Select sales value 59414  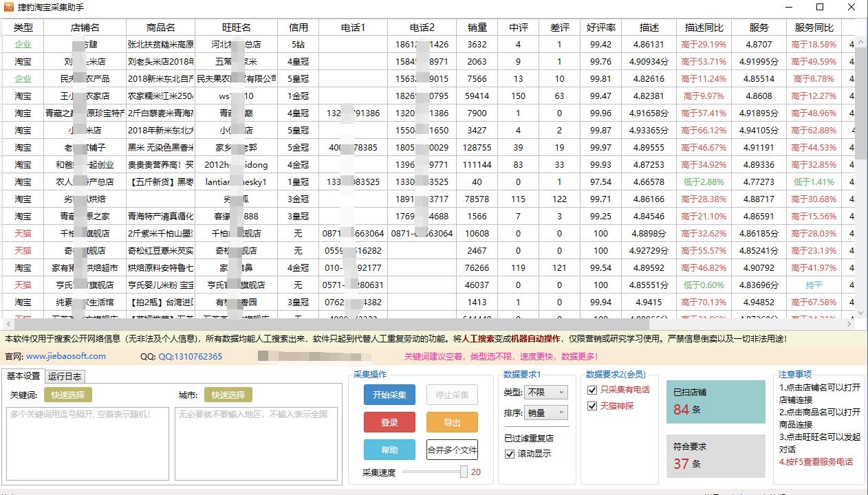[477, 96]
